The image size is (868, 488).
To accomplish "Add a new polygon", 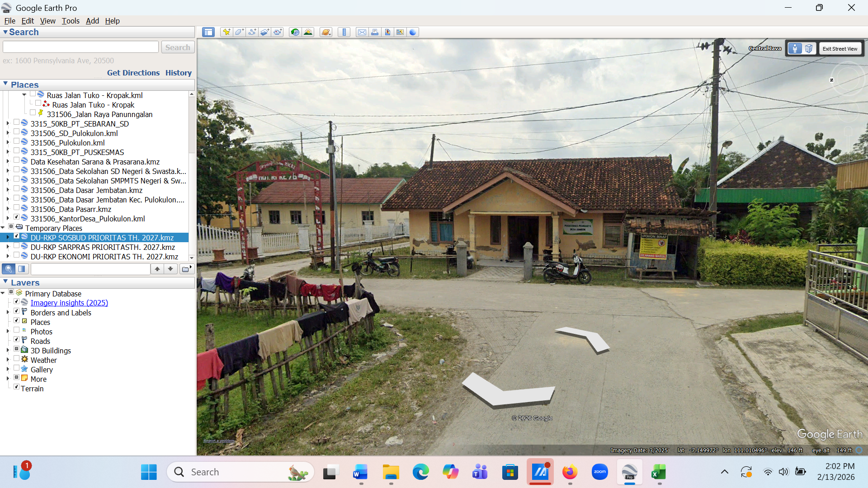I will pos(239,32).
